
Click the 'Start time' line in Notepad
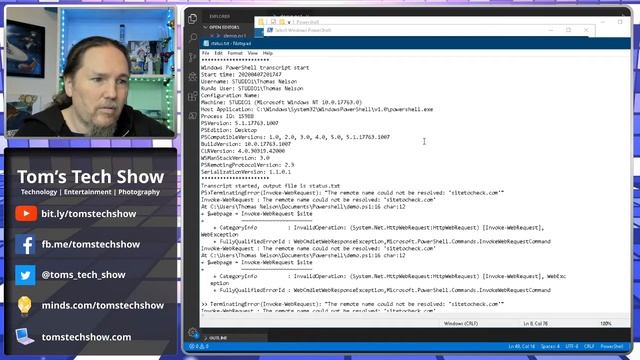click(x=241, y=75)
